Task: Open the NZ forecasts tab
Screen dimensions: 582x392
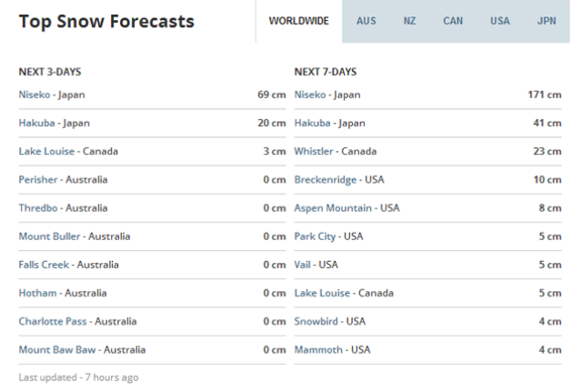Action: pyautogui.click(x=409, y=21)
